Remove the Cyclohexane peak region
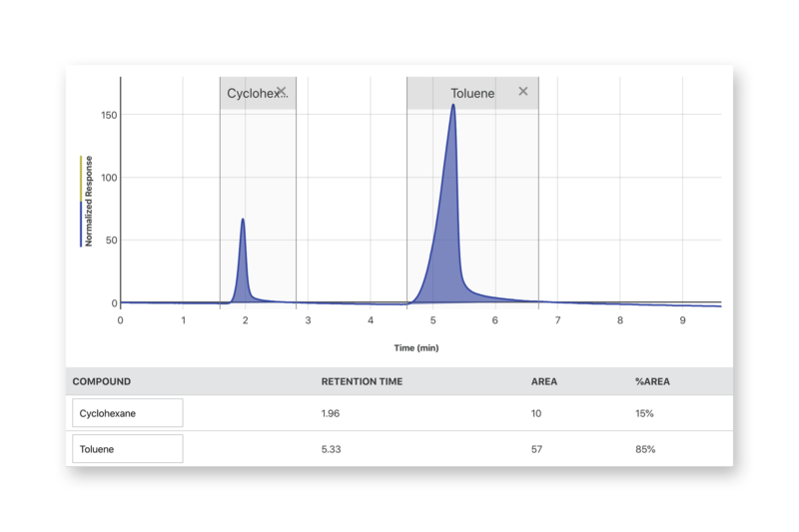The width and height of the screenshot is (799, 532). click(x=281, y=92)
